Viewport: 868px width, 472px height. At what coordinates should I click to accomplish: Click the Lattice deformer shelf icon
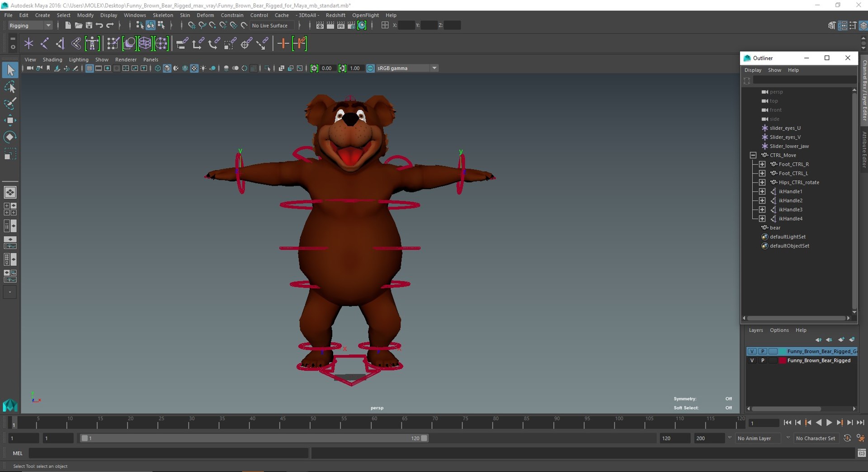point(145,43)
